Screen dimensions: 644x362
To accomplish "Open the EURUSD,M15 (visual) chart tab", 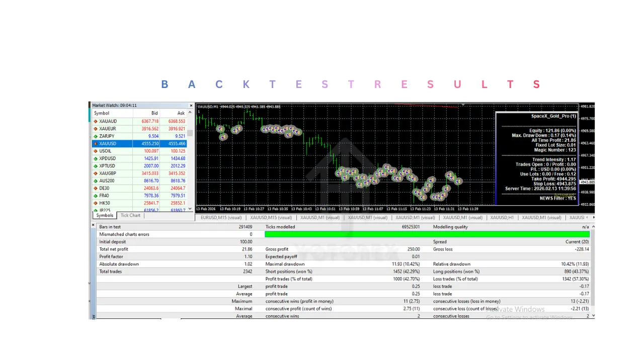I will click(x=220, y=218).
